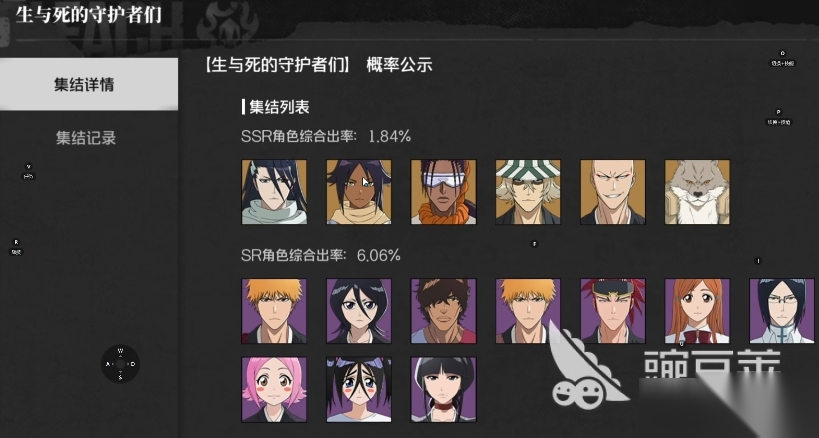Select Rukia's SR portrait in second slot
This screenshot has width=819, height=438.
(359, 311)
